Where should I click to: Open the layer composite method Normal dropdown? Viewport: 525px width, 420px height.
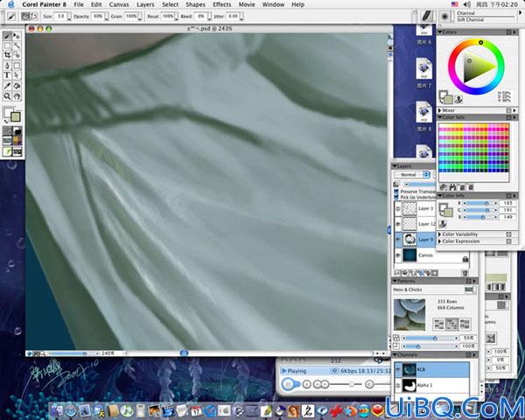(x=412, y=174)
